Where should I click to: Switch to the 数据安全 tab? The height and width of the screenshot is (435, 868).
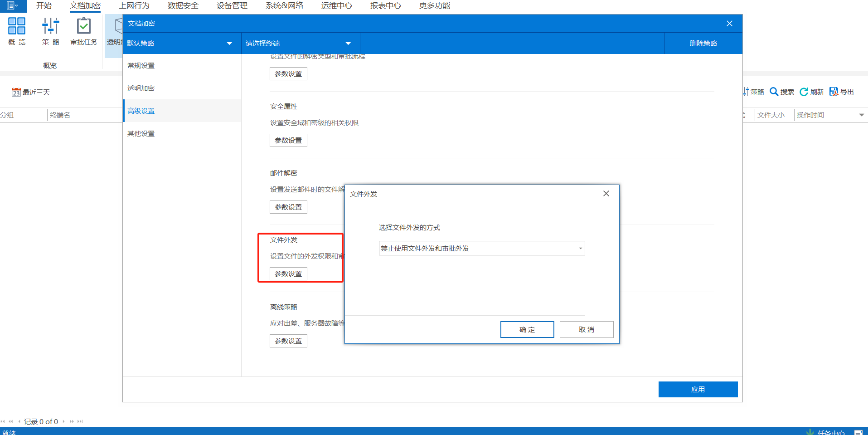pyautogui.click(x=183, y=5)
